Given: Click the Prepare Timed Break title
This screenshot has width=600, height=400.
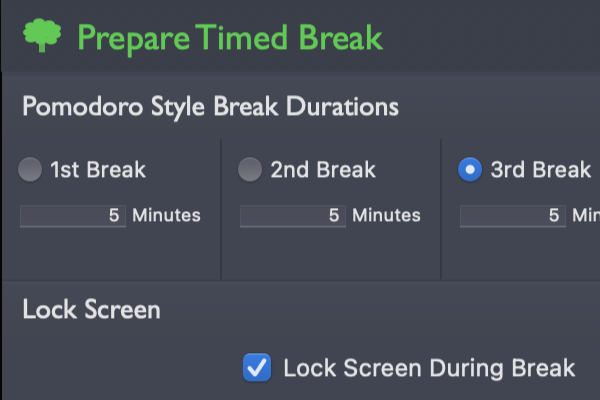Looking at the screenshot, I should [230, 39].
